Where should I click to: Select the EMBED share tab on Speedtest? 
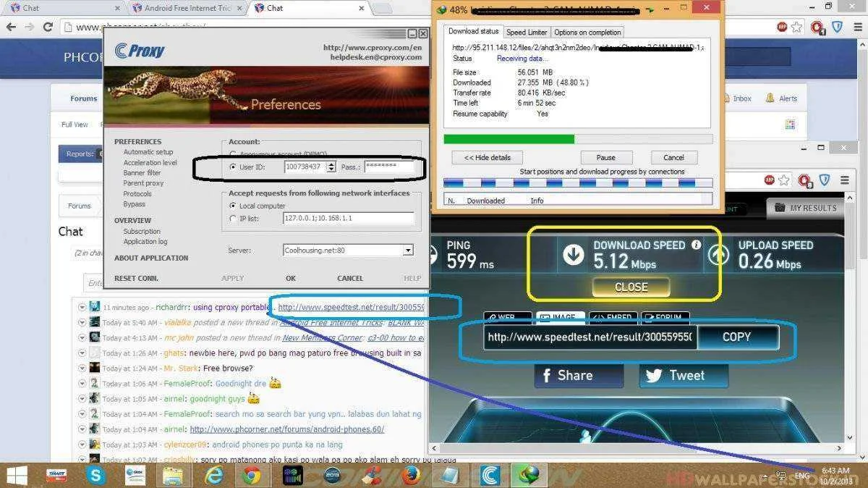(x=612, y=318)
